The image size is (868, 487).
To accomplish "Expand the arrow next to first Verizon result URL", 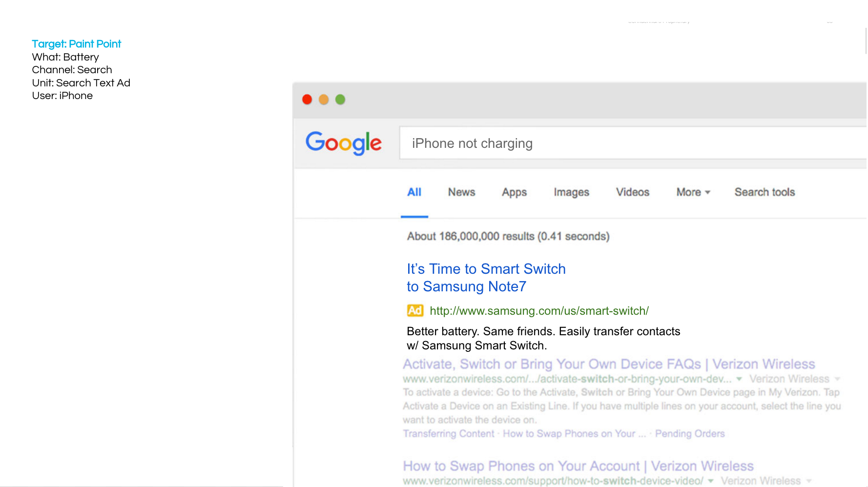I will [x=740, y=379].
